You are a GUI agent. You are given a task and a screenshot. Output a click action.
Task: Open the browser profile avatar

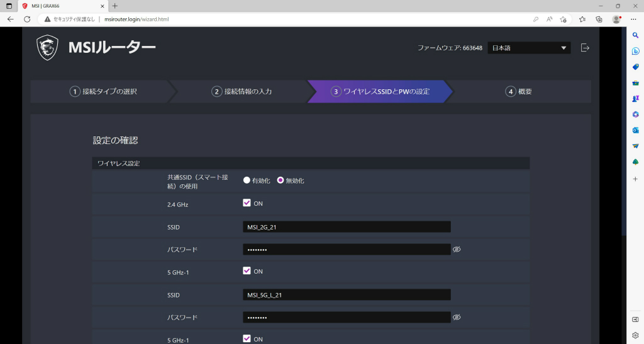[616, 19]
